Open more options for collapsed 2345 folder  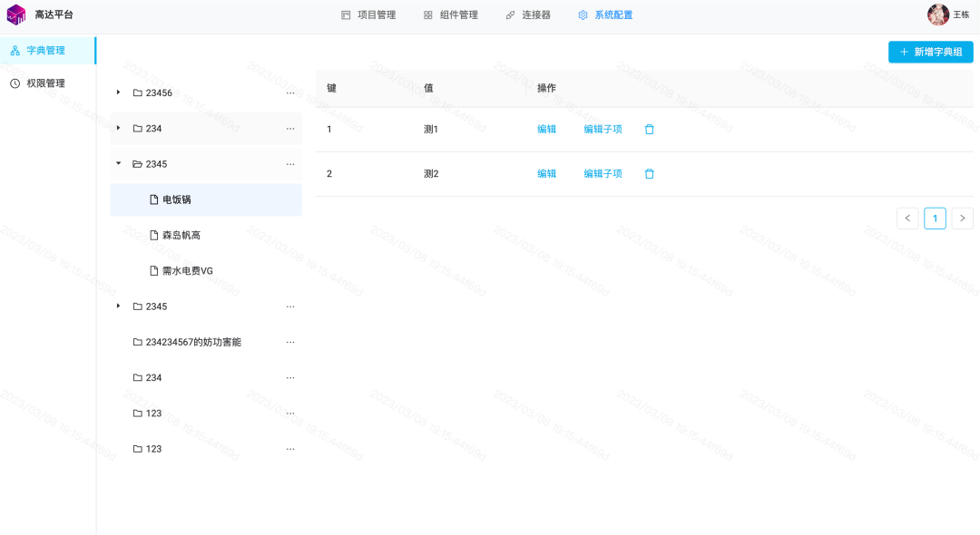tap(290, 306)
